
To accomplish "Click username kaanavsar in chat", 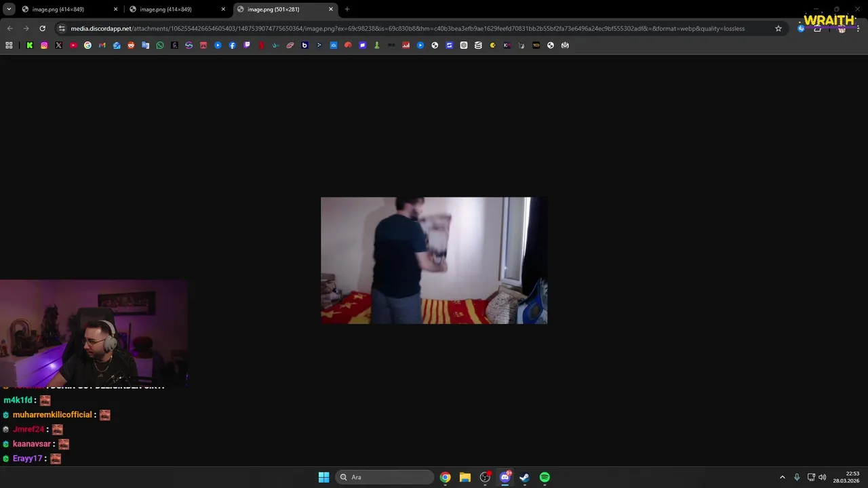I will click(32, 444).
